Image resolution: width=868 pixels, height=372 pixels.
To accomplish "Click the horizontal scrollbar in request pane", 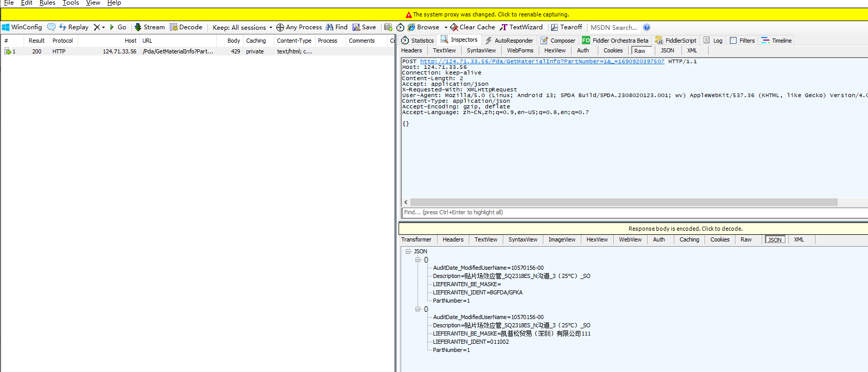I will (623, 202).
